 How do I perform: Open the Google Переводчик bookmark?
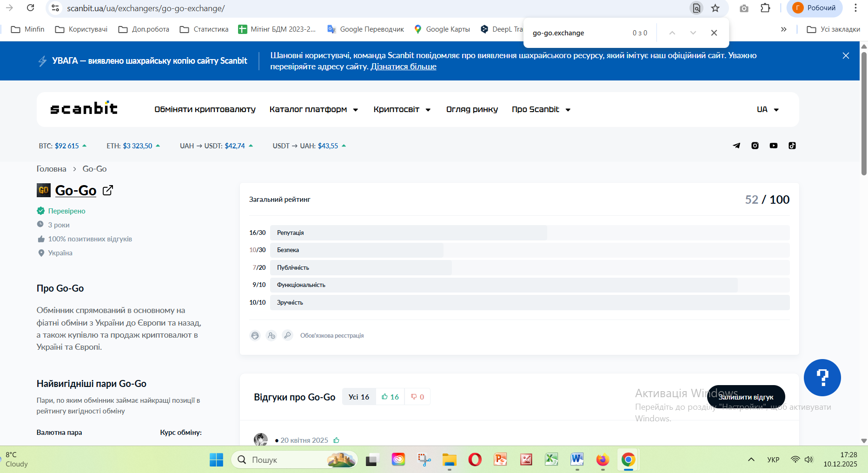click(365, 29)
